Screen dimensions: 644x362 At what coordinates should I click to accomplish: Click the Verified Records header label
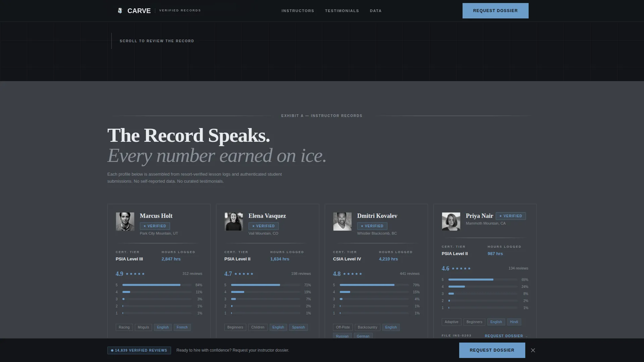[x=180, y=10]
